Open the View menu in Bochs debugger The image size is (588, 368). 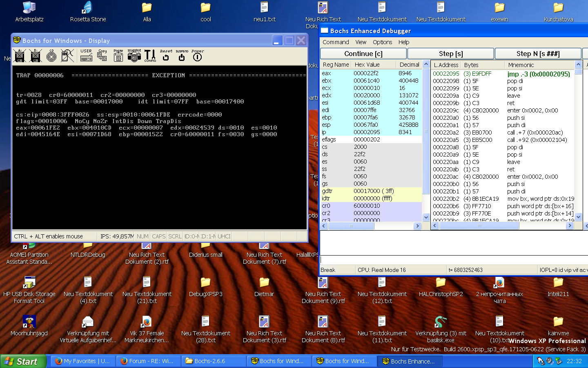(x=361, y=42)
